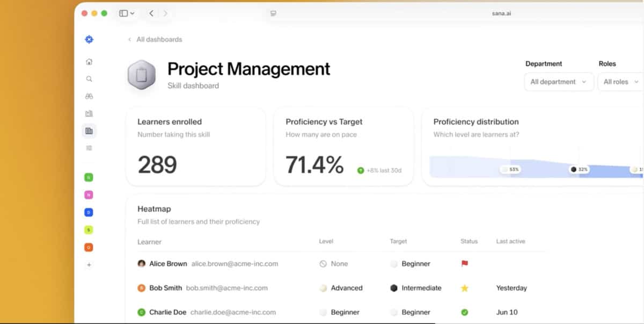Click Charlie Doe's green check status icon
This screenshot has width=644, height=324.
click(465, 312)
